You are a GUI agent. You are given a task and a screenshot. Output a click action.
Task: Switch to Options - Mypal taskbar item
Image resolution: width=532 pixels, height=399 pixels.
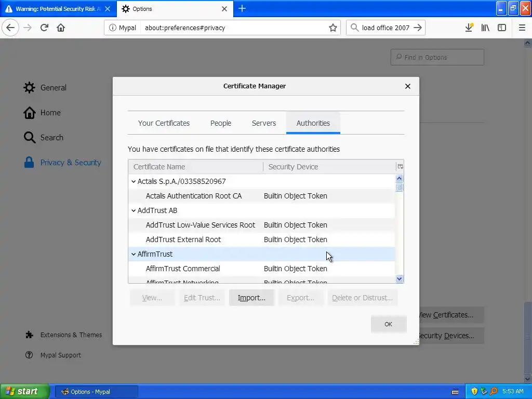[x=96, y=392]
